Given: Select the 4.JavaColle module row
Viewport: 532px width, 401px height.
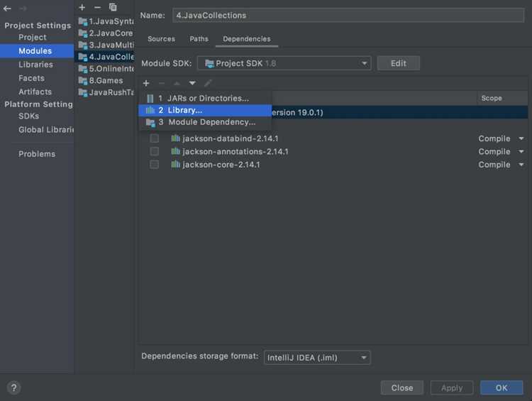Looking at the screenshot, I should [x=105, y=57].
